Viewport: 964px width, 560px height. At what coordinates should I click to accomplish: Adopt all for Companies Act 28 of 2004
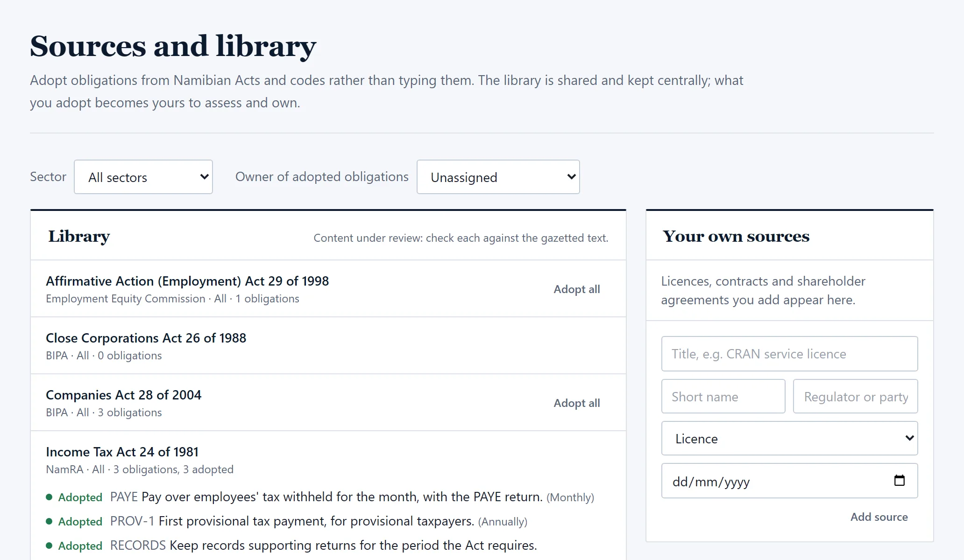(x=577, y=403)
